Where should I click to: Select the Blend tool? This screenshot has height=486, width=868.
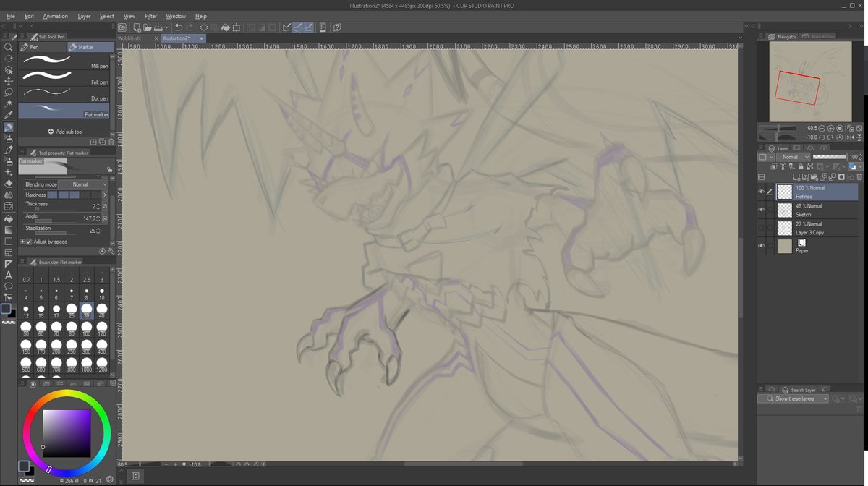(x=9, y=195)
